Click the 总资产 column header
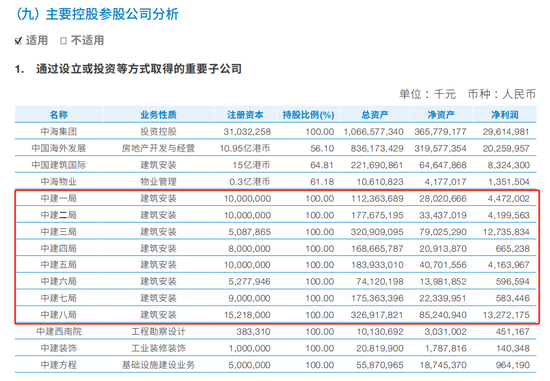Image resolution: width=550 pixels, height=381 pixels. [x=375, y=115]
